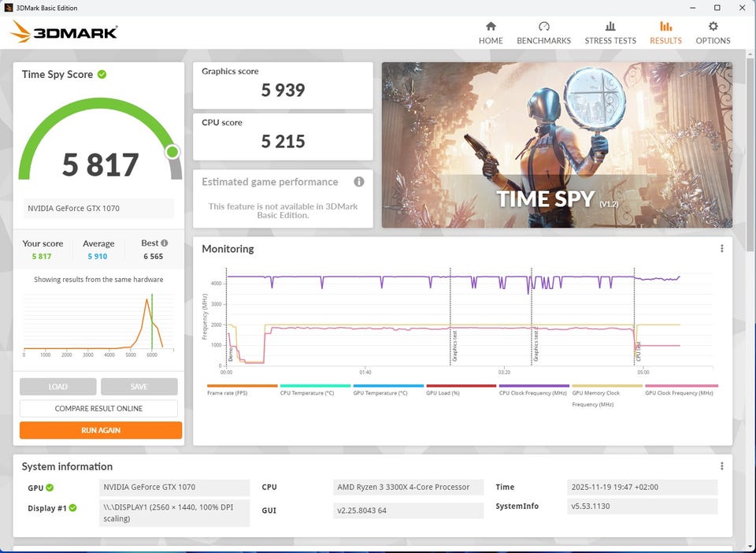Click the 3DMark app icon in title bar
The width and height of the screenshot is (756, 553).
coord(8,8)
